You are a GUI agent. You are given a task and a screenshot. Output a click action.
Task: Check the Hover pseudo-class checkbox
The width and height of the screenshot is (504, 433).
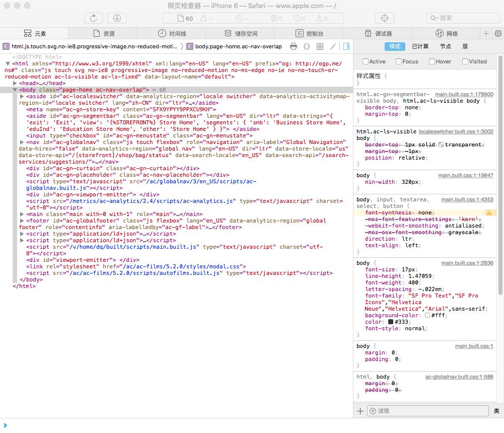[432, 61]
